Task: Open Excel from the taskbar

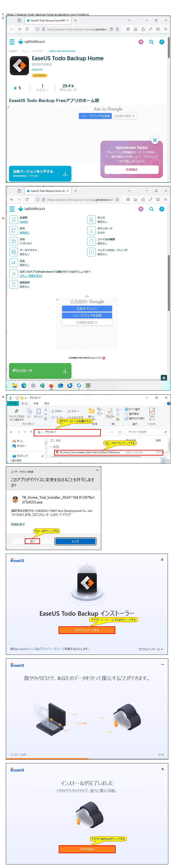Action: pyautogui.click(x=88, y=385)
